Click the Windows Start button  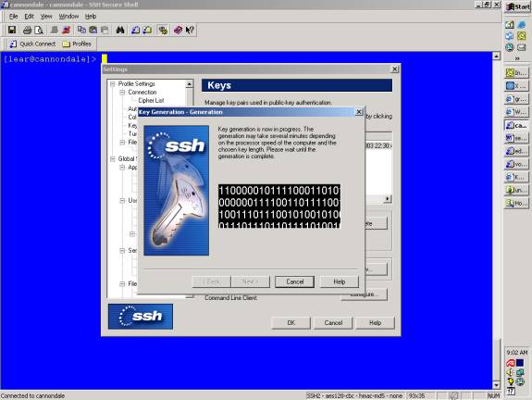(518, 6)
